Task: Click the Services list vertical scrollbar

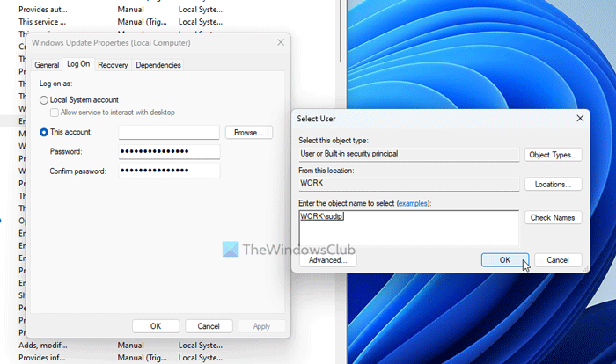Action: pyautogui.click(x=341, y=32)
